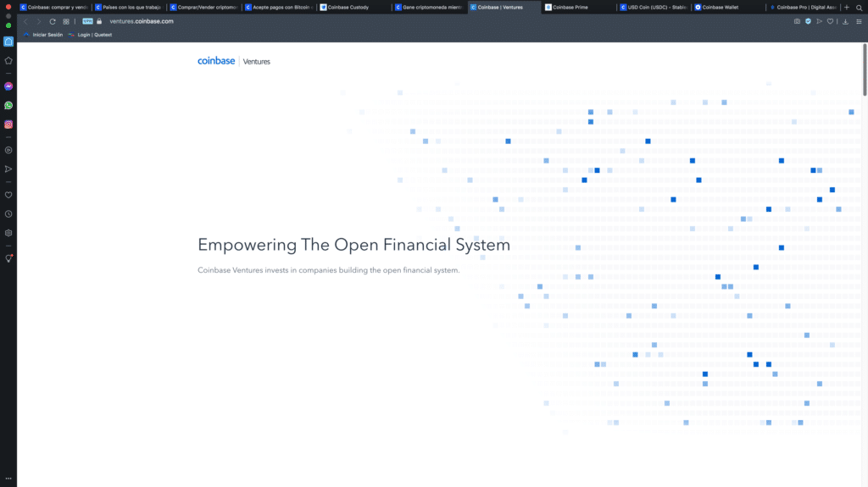
Task: Go back with the back arrow
Action: [x=25, y=21]
